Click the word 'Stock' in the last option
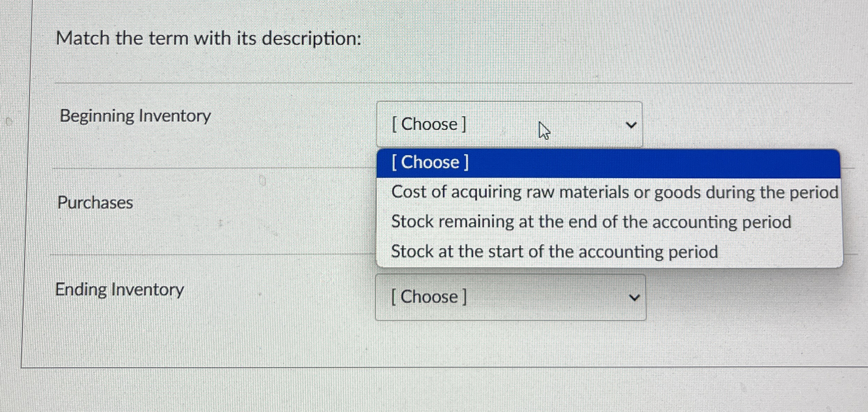The width and height of the screenshot is (868, 412). click(x=412, y=252)
